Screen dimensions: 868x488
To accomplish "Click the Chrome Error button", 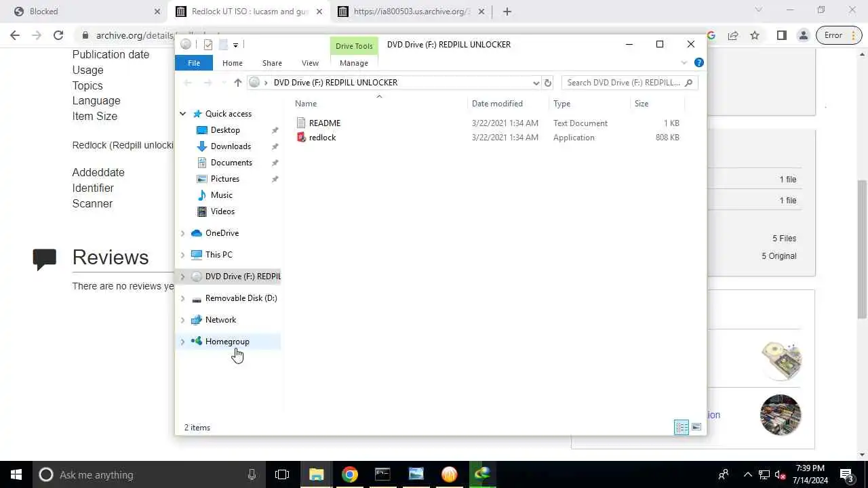I will (838, 35).
